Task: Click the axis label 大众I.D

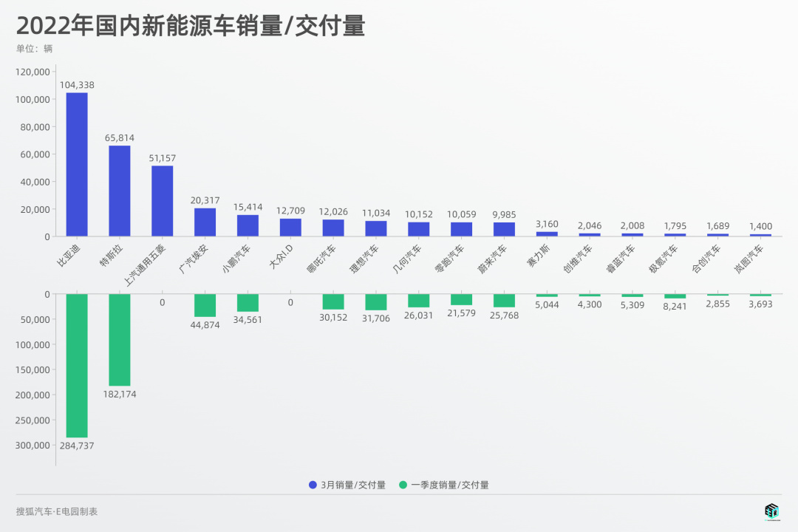Action: pos(282,256)
